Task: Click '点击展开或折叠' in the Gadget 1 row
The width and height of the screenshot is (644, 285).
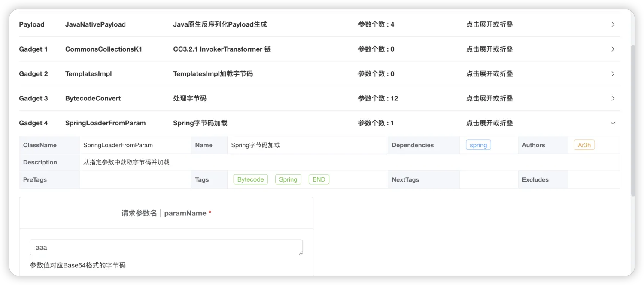Action: click(x=489, y=49)
